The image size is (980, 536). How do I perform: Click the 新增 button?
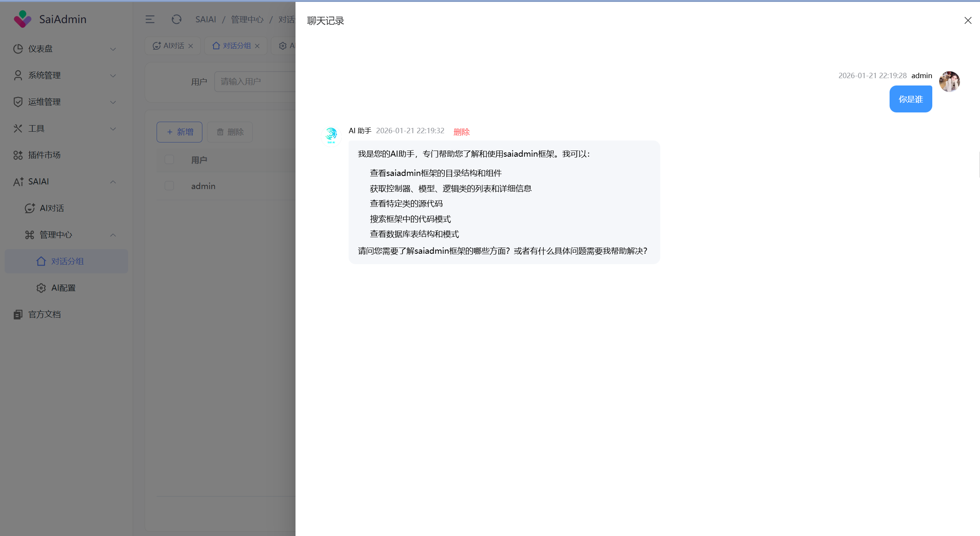point(179,132)
